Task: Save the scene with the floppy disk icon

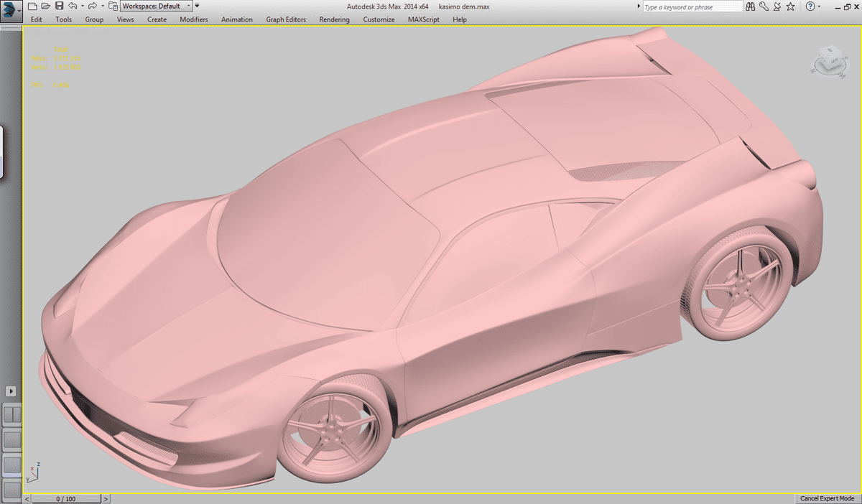Action: (x=59, y=6)
